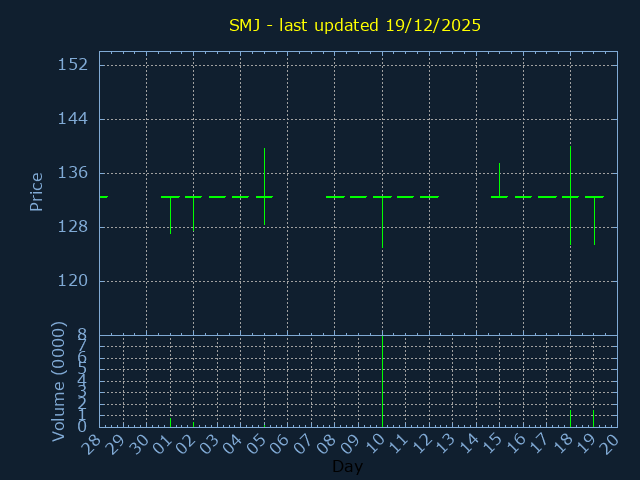Click the 'Price' y-axis label
This screenshot has height=480, width=640.
point(36,191)
